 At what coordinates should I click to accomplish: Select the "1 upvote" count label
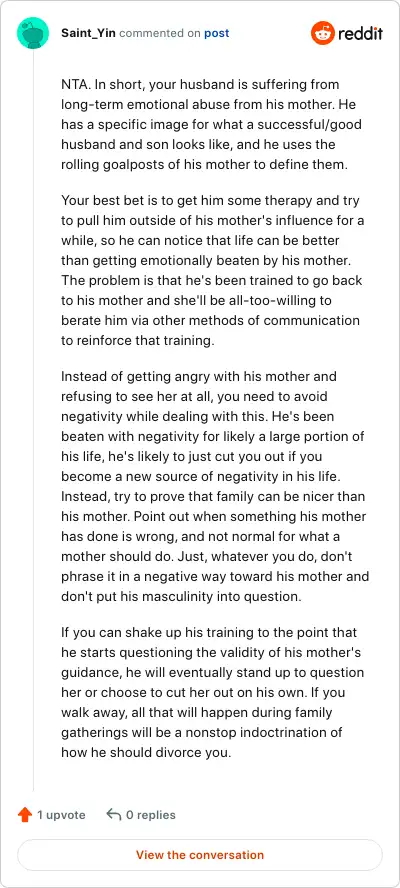[61, 815]
